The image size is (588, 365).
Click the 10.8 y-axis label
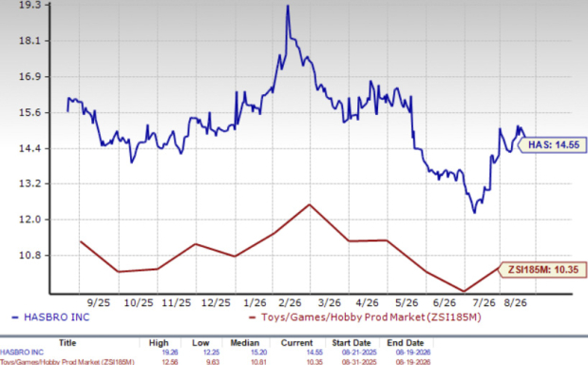(30, 256)
